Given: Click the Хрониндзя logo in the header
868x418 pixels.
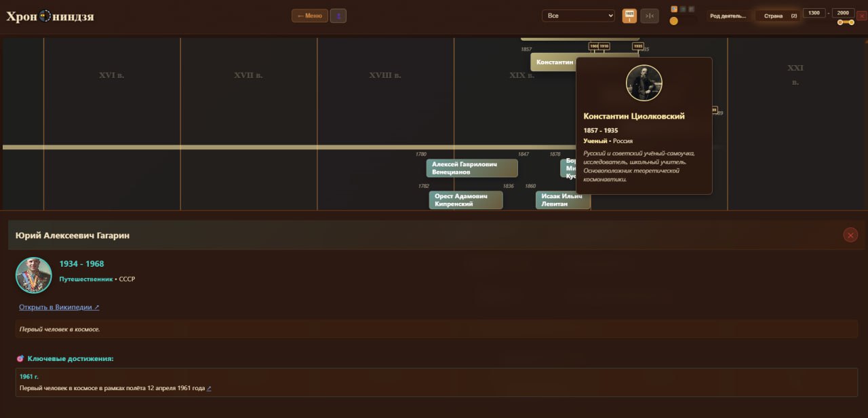Looking at the screenshot, I should click(x=50, y=16).
